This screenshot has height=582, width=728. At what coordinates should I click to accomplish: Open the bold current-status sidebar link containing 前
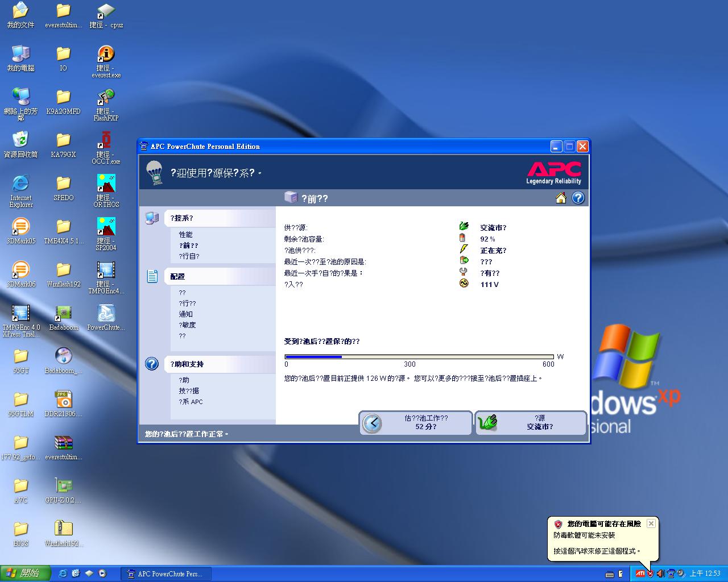[188, 246]
